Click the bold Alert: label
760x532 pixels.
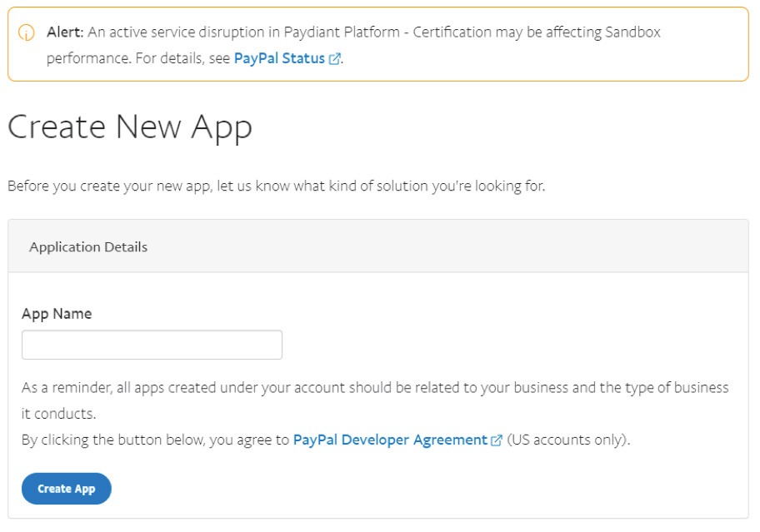click(x=65, y=32)
